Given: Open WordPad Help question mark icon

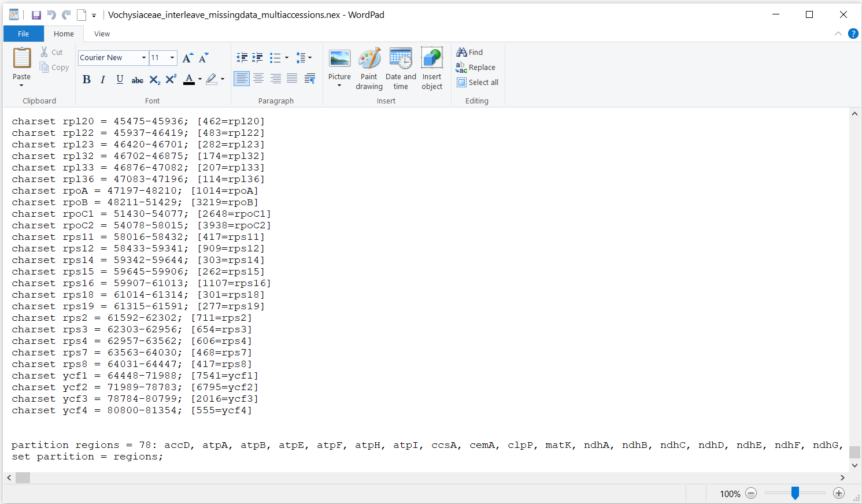Looking at the screenshot, I should pyautogui.click(x=853, y=34).
